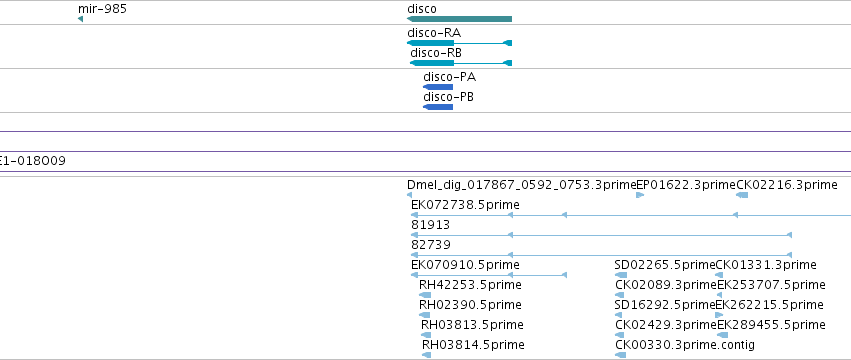This screenshot has height=360, width=851.
Task: Click the EP01622.3prime EST arrow
Action: (x=640, y=195)
